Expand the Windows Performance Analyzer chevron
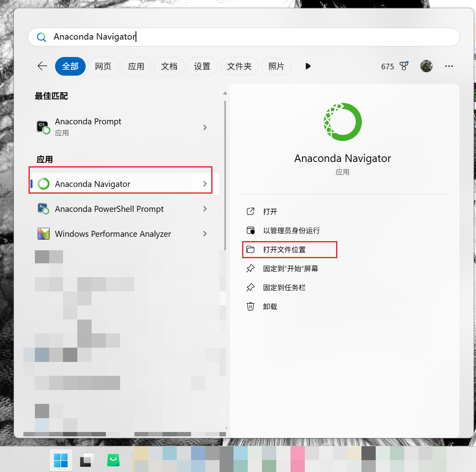Screen dimensions: 476x472 click(x=205, y=234)
